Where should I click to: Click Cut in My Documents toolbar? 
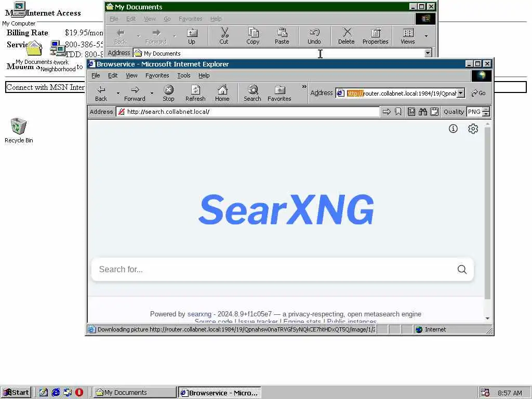click(x=224, y=36)
